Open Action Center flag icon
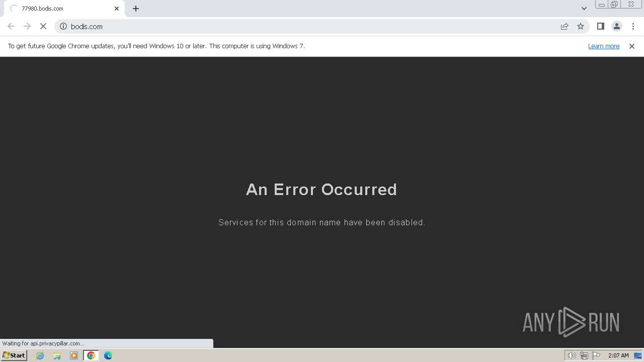 click(x=597, y=355)
